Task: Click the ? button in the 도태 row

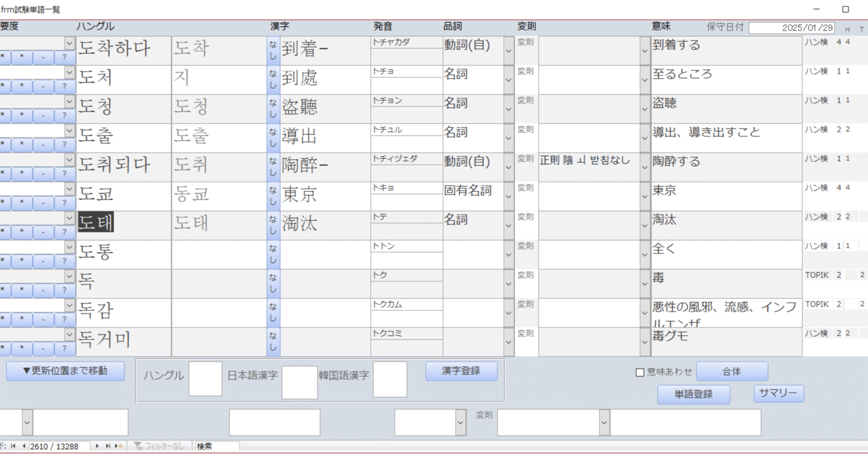Action: click(x=65, y=232)
